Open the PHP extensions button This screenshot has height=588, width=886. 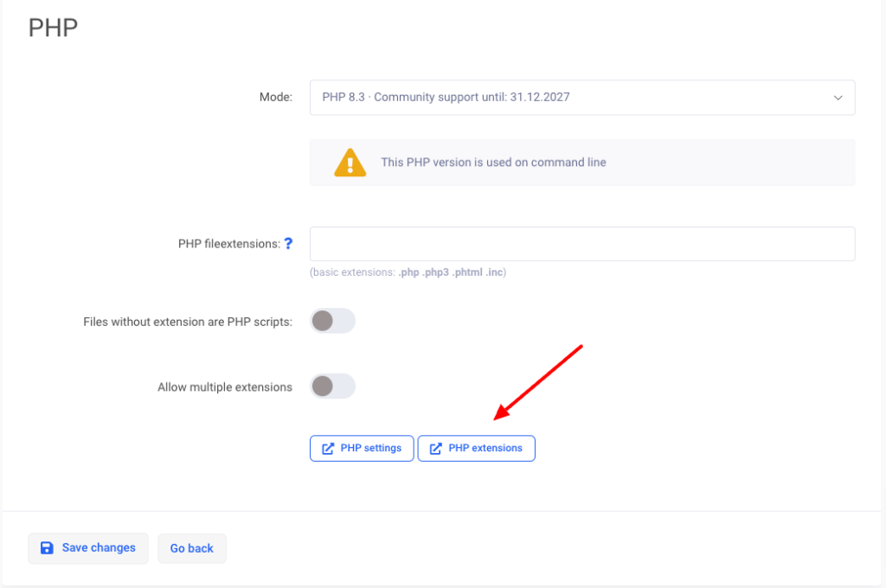(477, 449)
